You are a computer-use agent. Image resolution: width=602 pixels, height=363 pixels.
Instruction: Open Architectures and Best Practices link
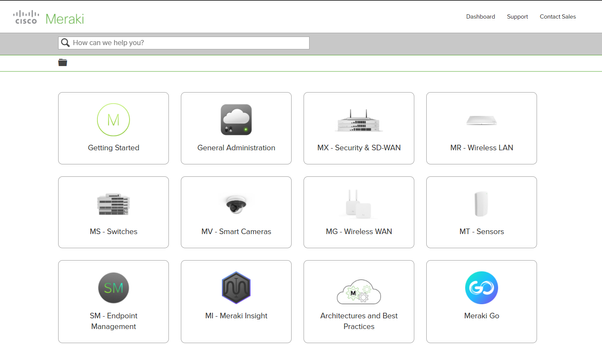tap(359, 321)
